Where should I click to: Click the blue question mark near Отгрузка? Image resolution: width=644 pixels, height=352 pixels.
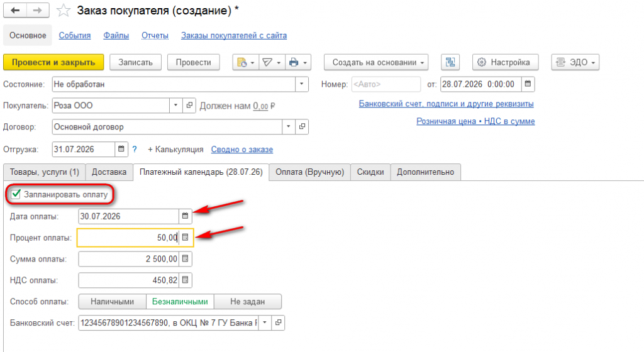(135, 150)
